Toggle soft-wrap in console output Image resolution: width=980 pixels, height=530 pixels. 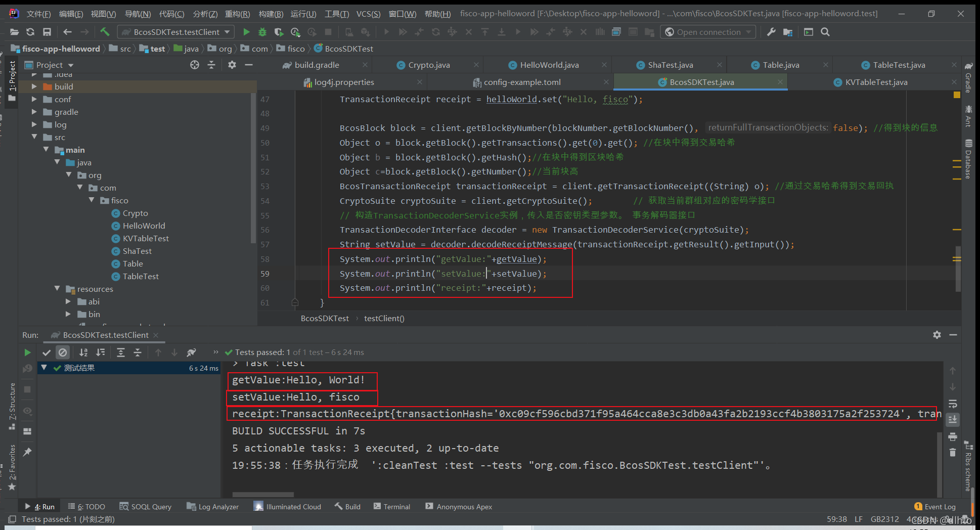[x=953, y=403]
